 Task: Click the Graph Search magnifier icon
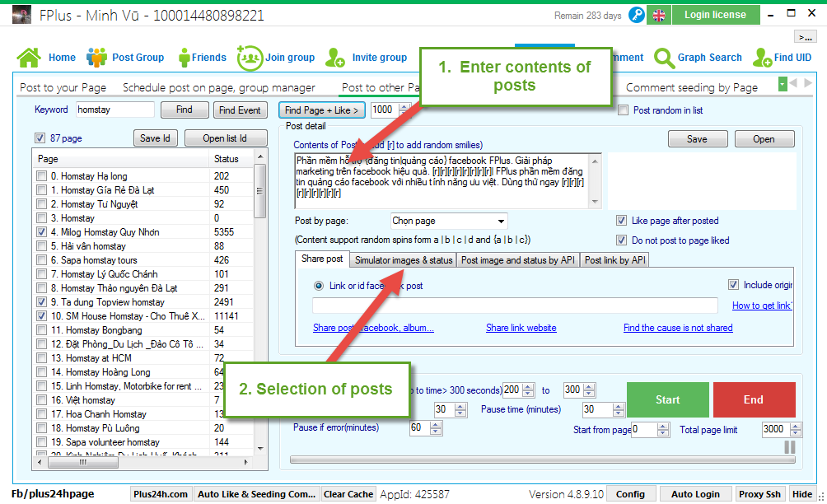pyautogui.click(x=664, y=58)
